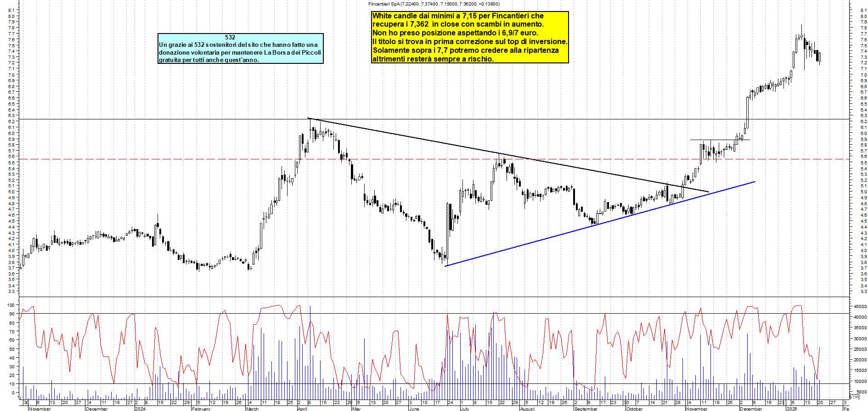Viewport: 868px width, 411px height.
Task: Click the '40000' volume axis label
Action: pyautogui.click(x=860, y=317)
